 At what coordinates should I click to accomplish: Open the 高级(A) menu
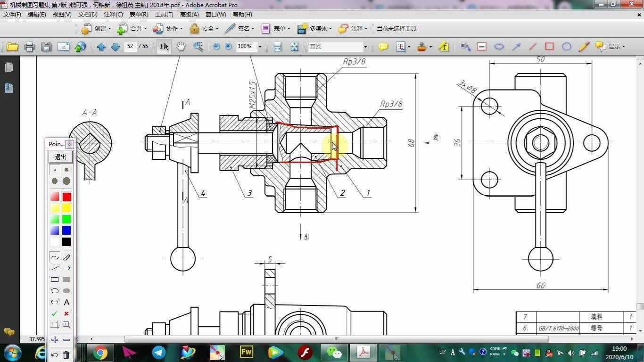point(189,15)
